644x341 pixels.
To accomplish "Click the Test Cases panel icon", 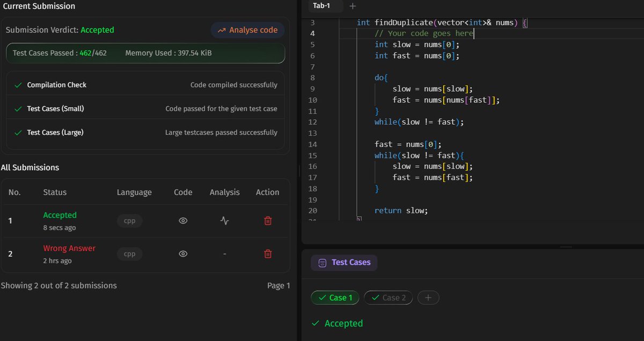I will [322, 263].
